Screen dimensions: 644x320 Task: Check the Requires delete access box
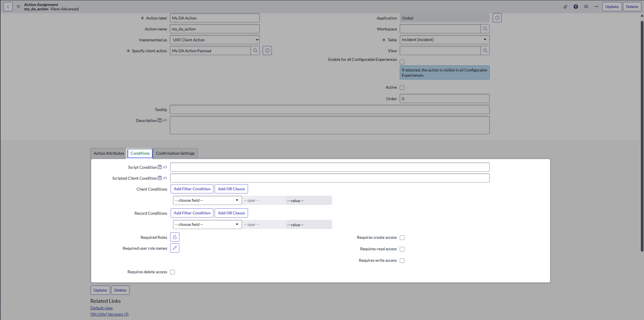tap(172, 272)
